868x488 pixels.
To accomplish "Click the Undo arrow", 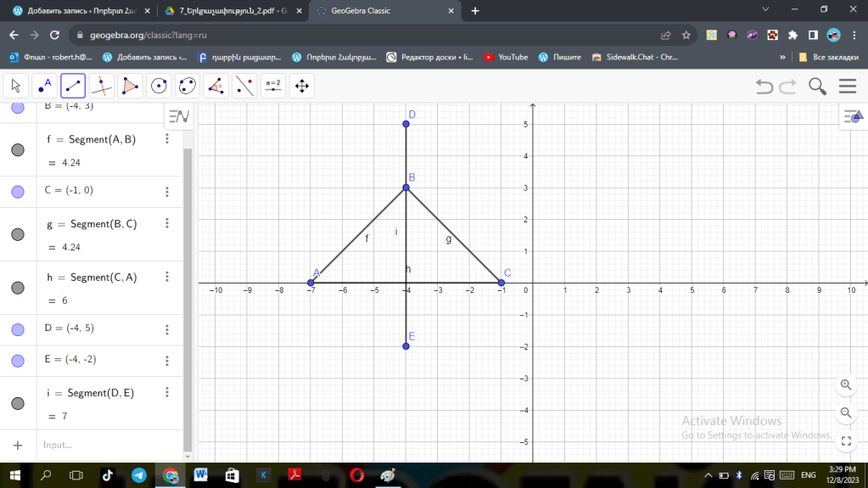I will point(764,87).
